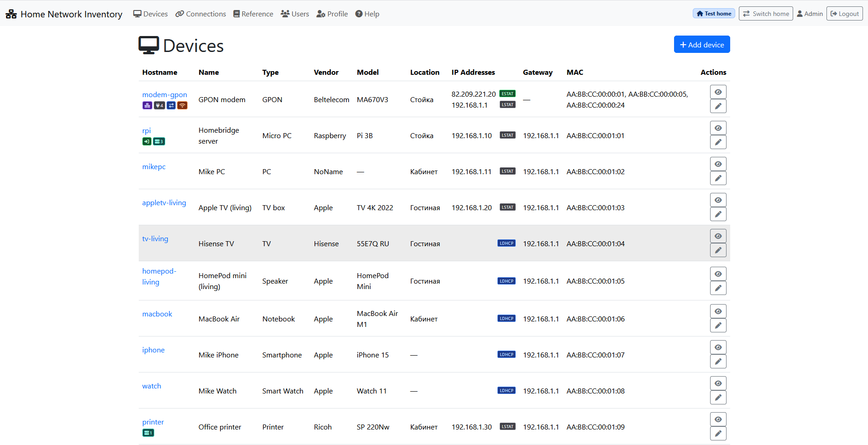Click the Logout button
The image size is (868, 445).
845,14
